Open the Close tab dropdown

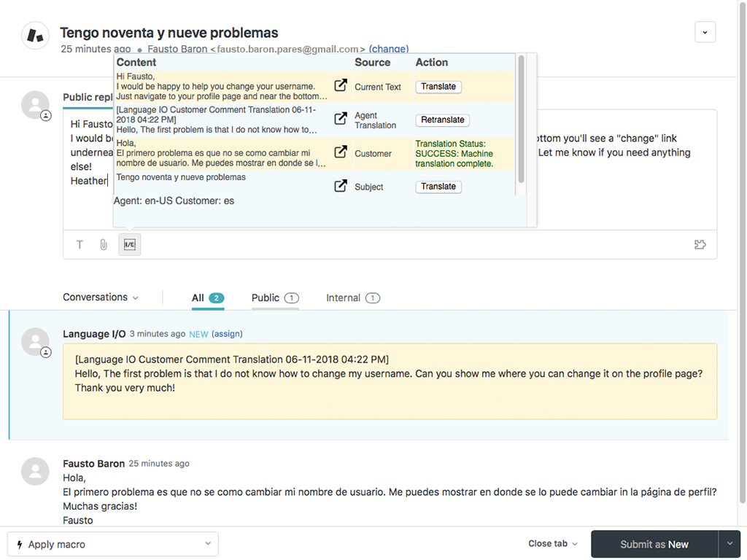pyautogui.click(x=553, y=544)
